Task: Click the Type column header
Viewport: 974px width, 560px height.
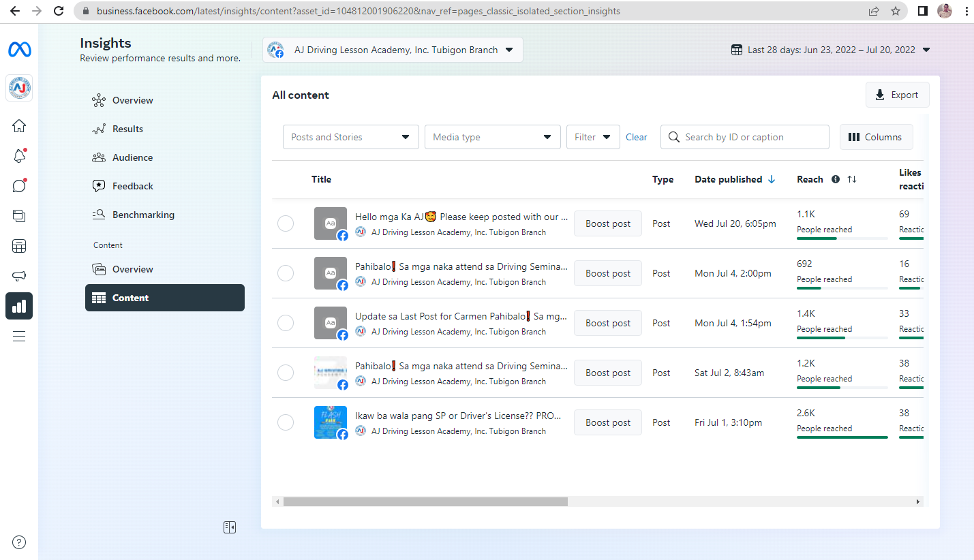Action: (x=663, y=179)
